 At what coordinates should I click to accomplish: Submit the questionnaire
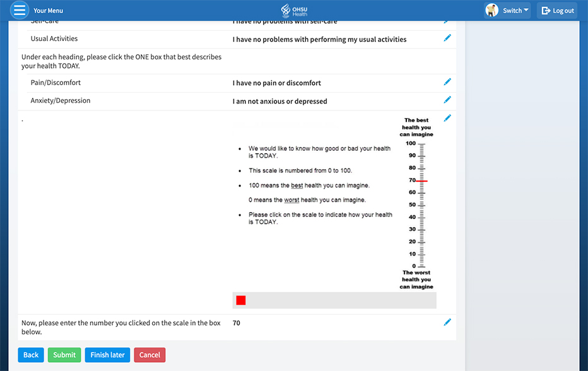(64, 355)
